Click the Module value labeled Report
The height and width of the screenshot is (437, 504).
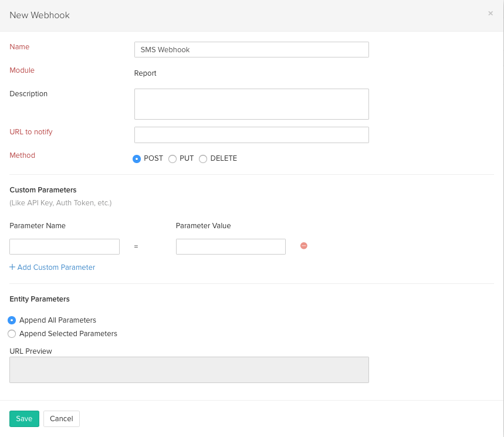coord(145,73)
